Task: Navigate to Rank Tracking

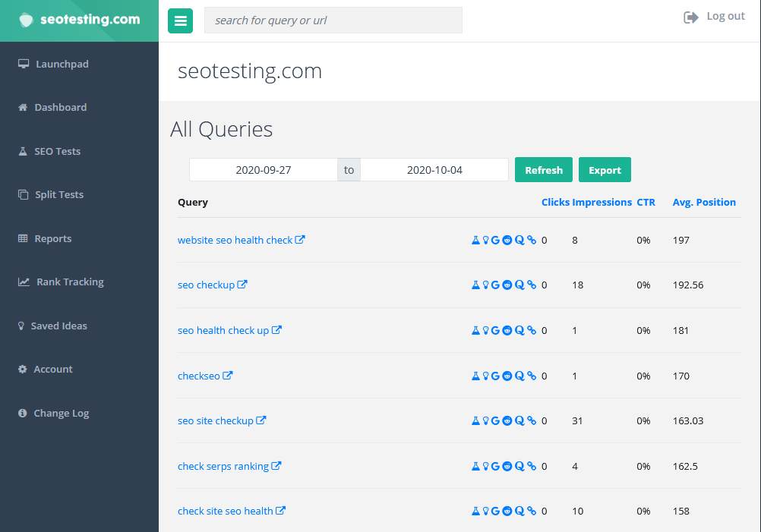Action: (x=71, y=282)
